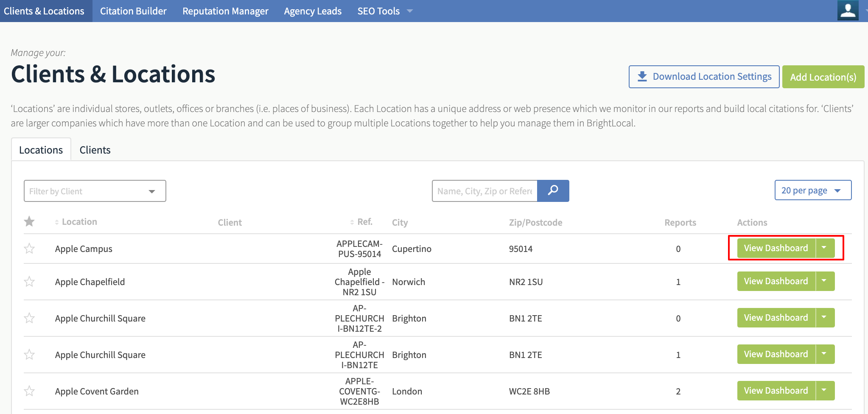Image resolution: width=868 pixels, height=414 pixels.
Task: View Dashboard for Brighton row with 1 report
Action: coord(776,354)
